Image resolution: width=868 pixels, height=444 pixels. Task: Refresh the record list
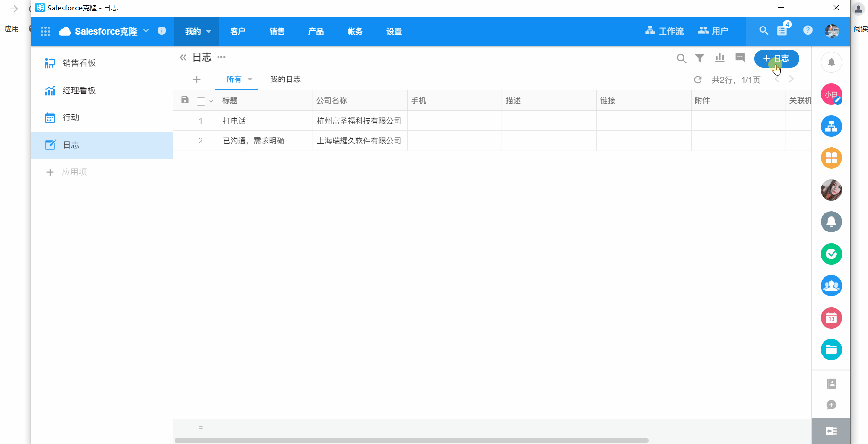click(x=698, y=80)
